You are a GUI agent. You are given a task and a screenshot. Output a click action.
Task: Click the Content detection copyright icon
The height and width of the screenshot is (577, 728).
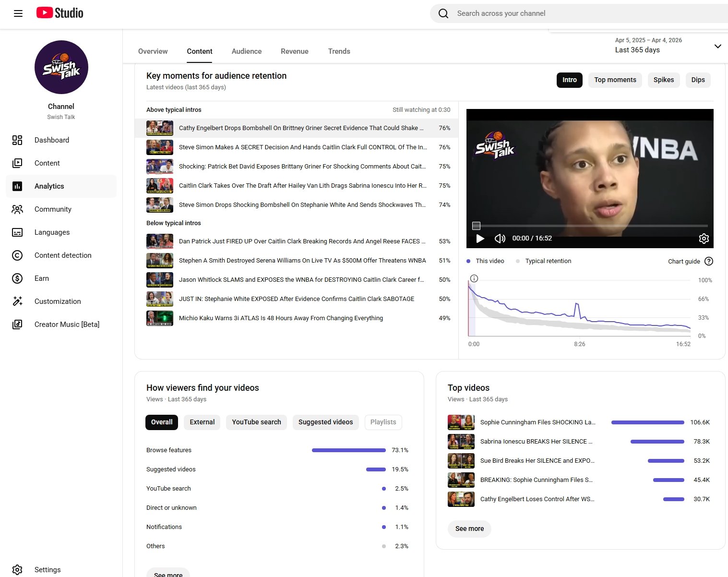(17, 255)
